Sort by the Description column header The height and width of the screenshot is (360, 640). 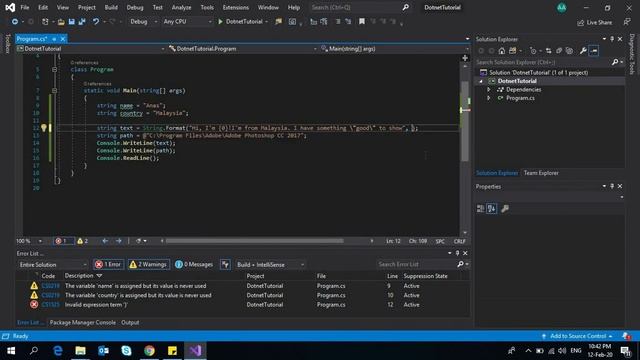pyautogui.click(x=83, y=276)
